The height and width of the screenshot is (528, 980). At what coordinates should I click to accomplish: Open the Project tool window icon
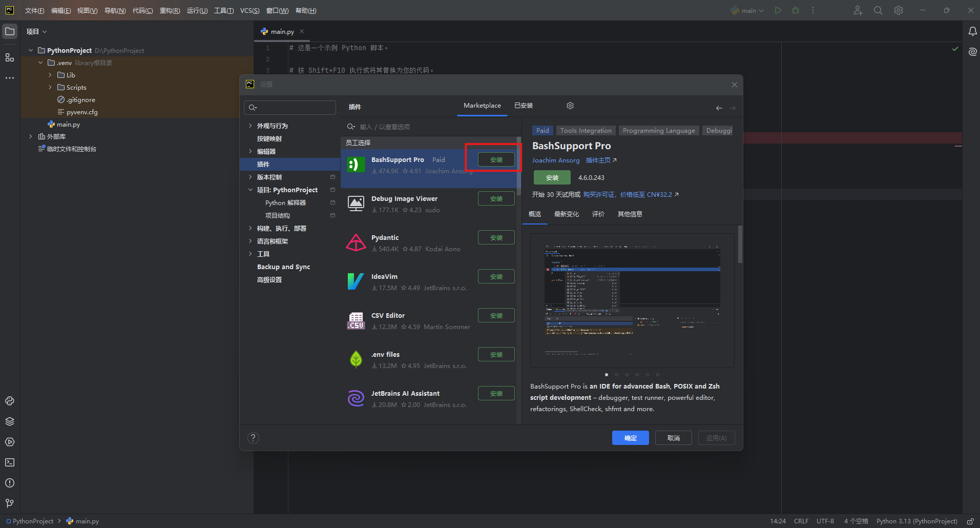point(10,31)
